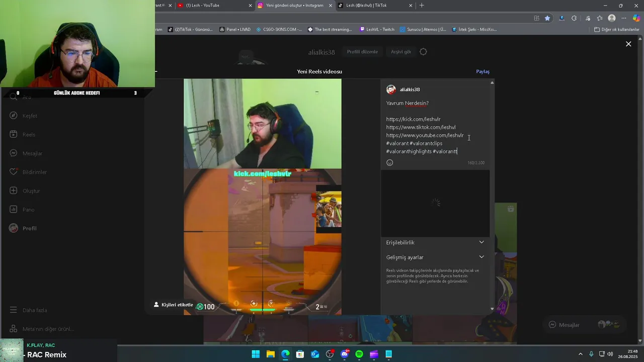The height and width of the screenshot is (362, 644).
Task: Open the emoji picker in caption
Action: point(389,162)
